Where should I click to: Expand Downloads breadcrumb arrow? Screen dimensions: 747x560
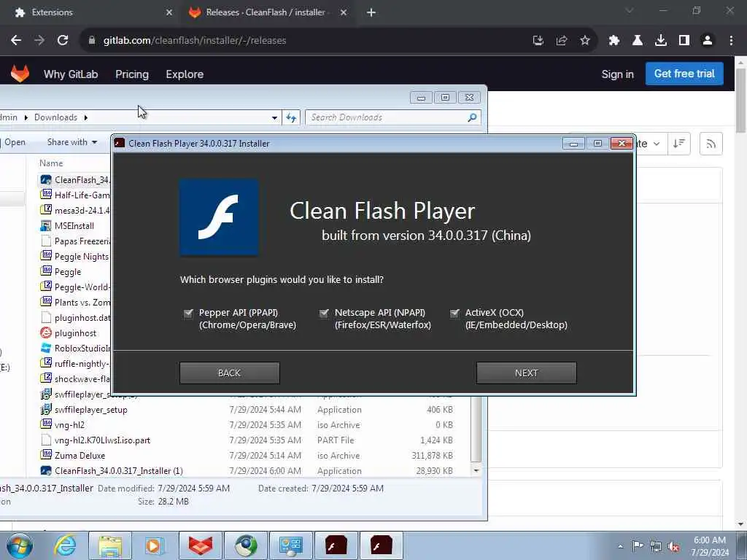(86, 117)
